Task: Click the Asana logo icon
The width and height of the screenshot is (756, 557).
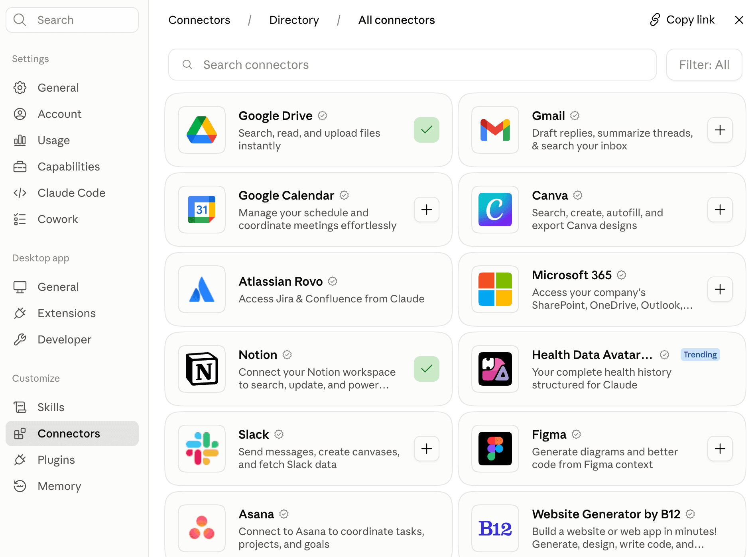Action: pyautogui.click(x=202, y=528)
